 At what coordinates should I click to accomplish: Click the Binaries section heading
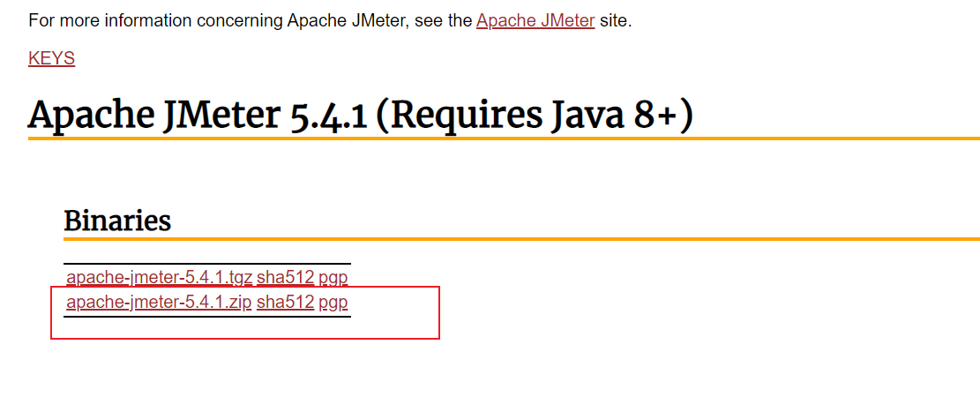(x=117, y=220)
